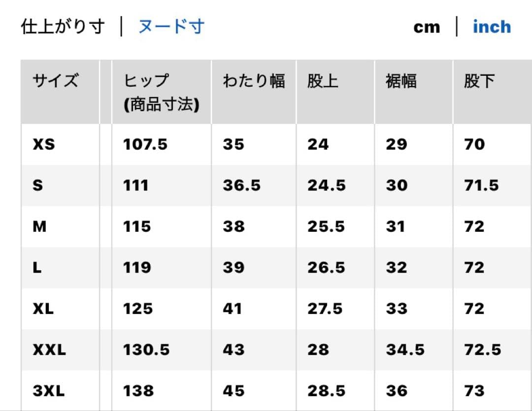Select the cm unit option
This screenshot has width=532, height=411.
[x=427, y=28]
